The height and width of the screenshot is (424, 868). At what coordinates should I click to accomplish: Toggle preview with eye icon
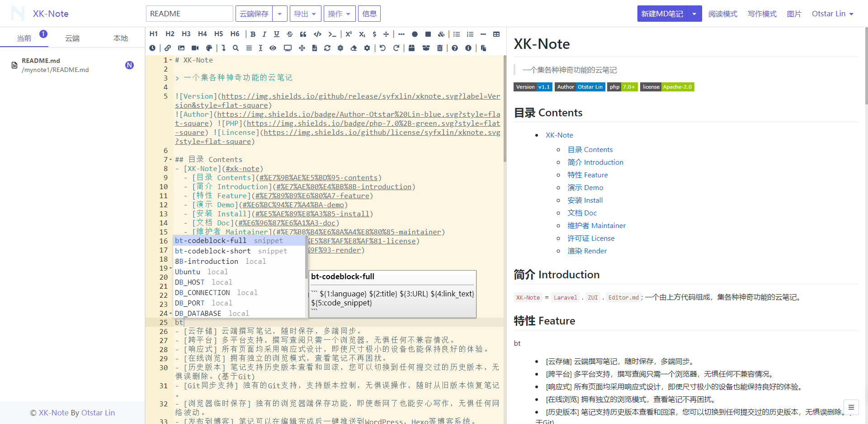[273, 48]
